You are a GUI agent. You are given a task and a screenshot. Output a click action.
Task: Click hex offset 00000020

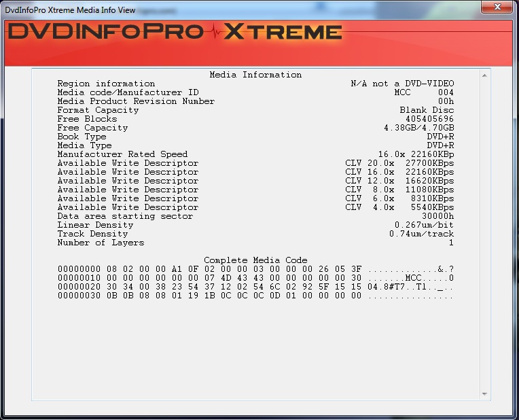tap(79, 287)
